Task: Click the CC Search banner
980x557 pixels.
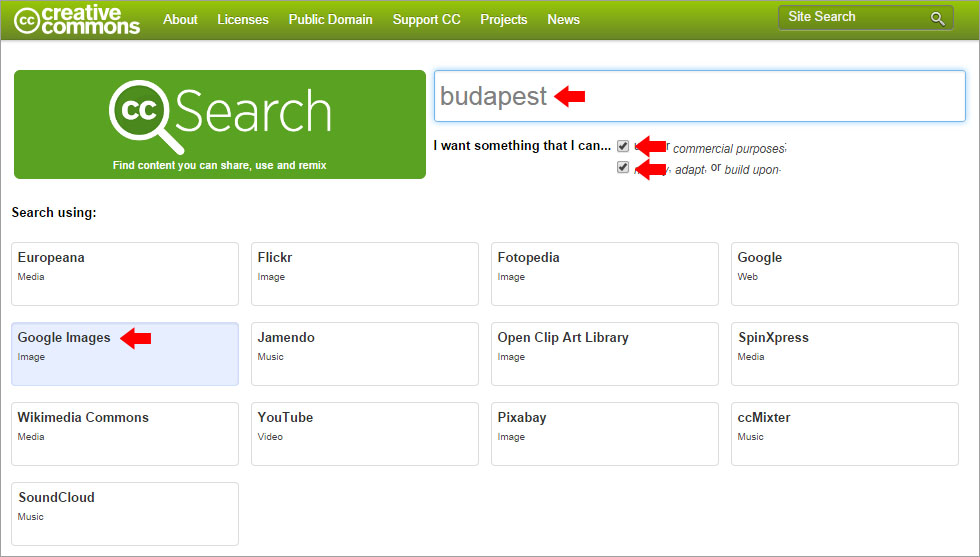Action: click(220, 124)
